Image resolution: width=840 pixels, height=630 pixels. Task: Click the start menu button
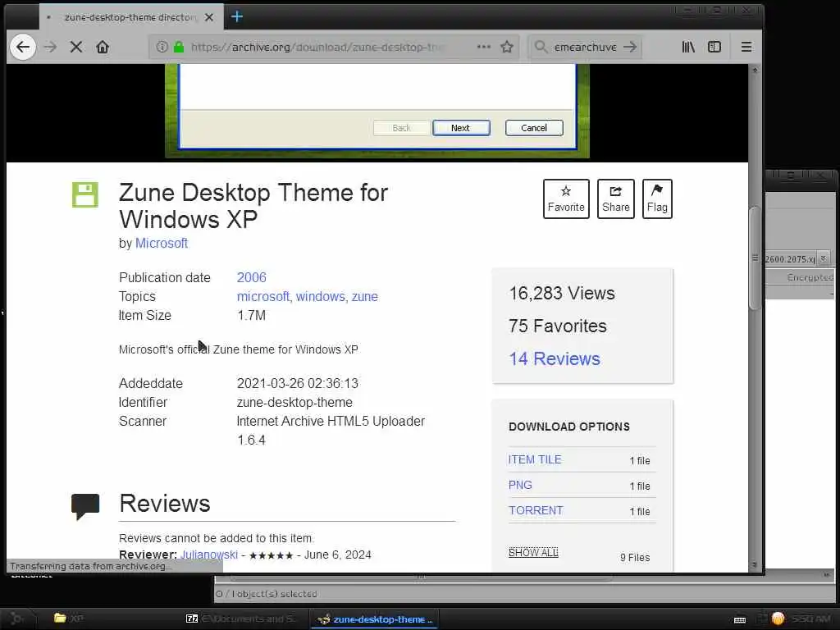click(17, 619)
